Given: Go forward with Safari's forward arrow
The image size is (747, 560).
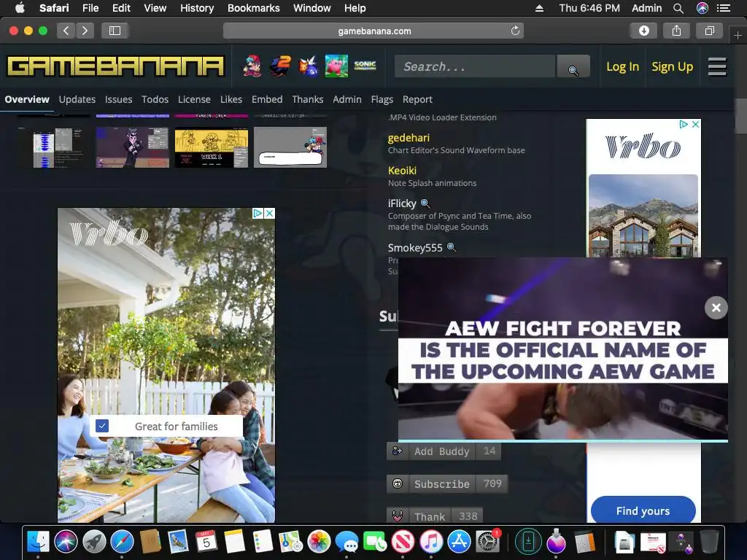Looking at the screenshot, I should point(85,31).
